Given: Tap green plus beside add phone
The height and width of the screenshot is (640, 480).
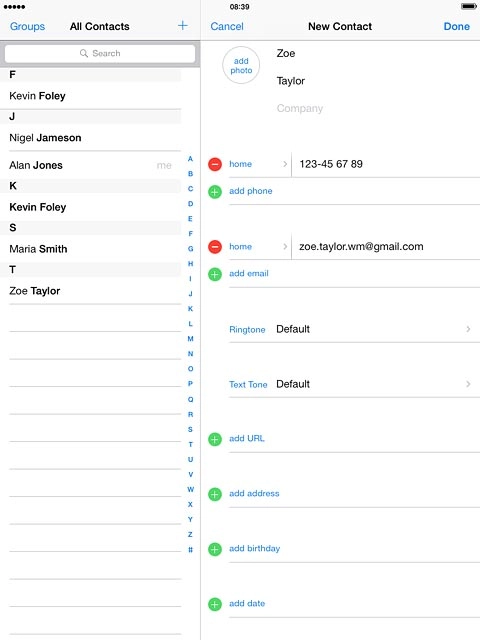Looking at the screenshot, I should tap(215, 191).
